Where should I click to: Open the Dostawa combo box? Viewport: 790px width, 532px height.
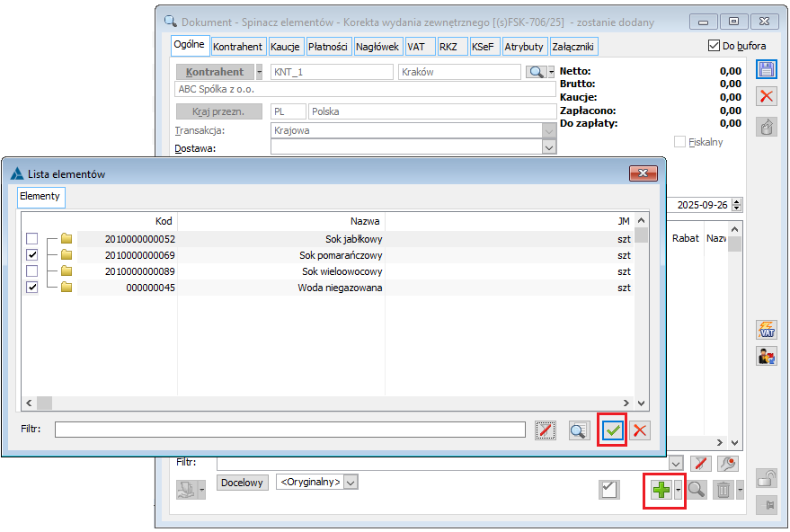click(x=549, y=147)
